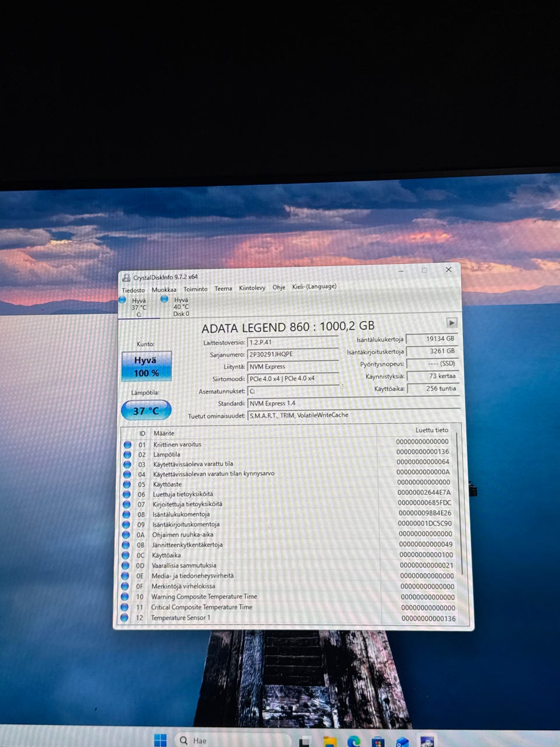Click the next disk arrow button
This screenshot has width=560, height=747.
point(452,323)
